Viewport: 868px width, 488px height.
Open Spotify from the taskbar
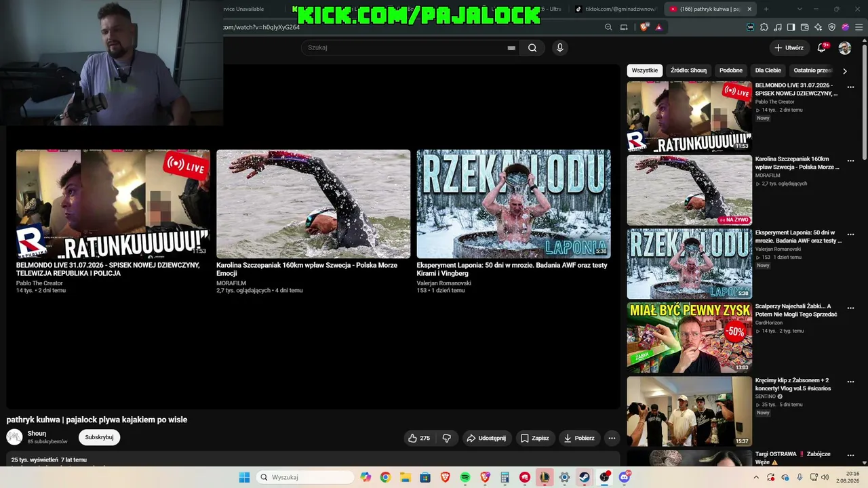[x=465, y=477]
